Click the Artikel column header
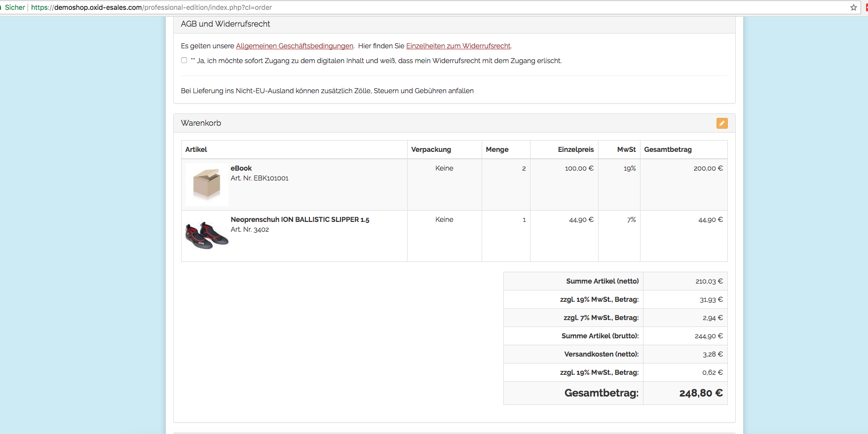 click(196, 149)
